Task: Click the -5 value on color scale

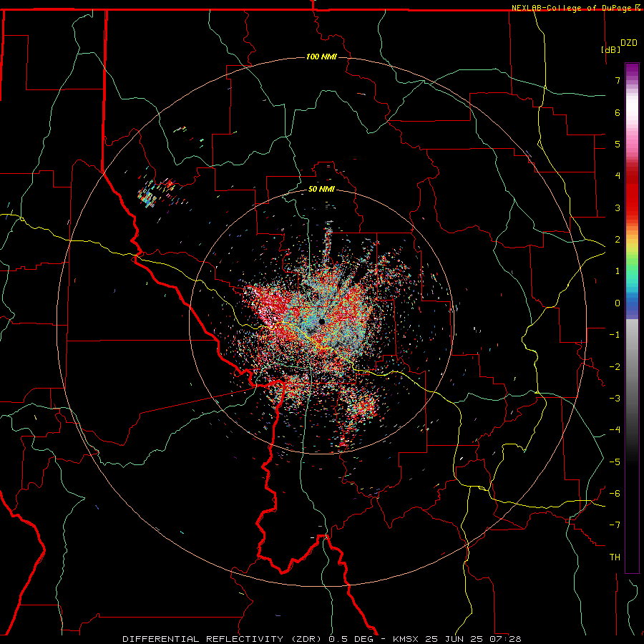Action: click(615, 462)
